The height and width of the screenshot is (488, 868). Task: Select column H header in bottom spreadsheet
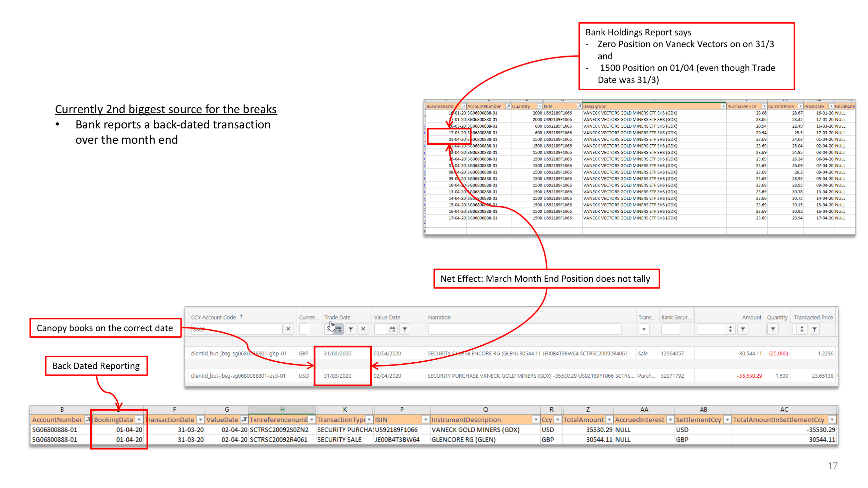pos(282,410)
